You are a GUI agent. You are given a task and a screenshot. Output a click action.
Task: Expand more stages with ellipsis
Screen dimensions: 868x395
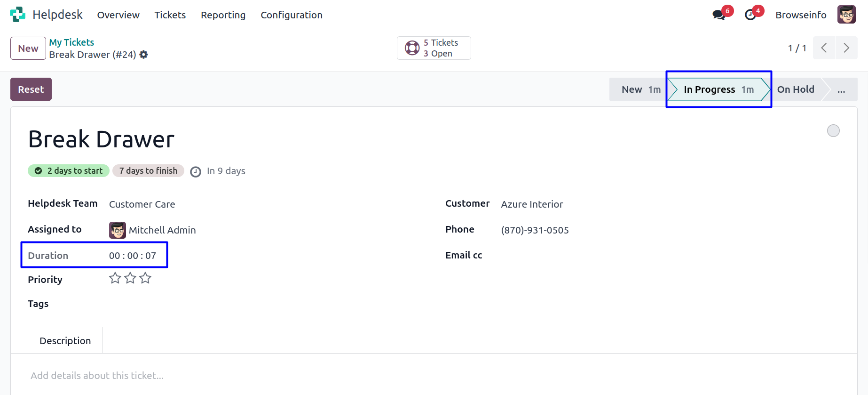click(x=841, y=89)
